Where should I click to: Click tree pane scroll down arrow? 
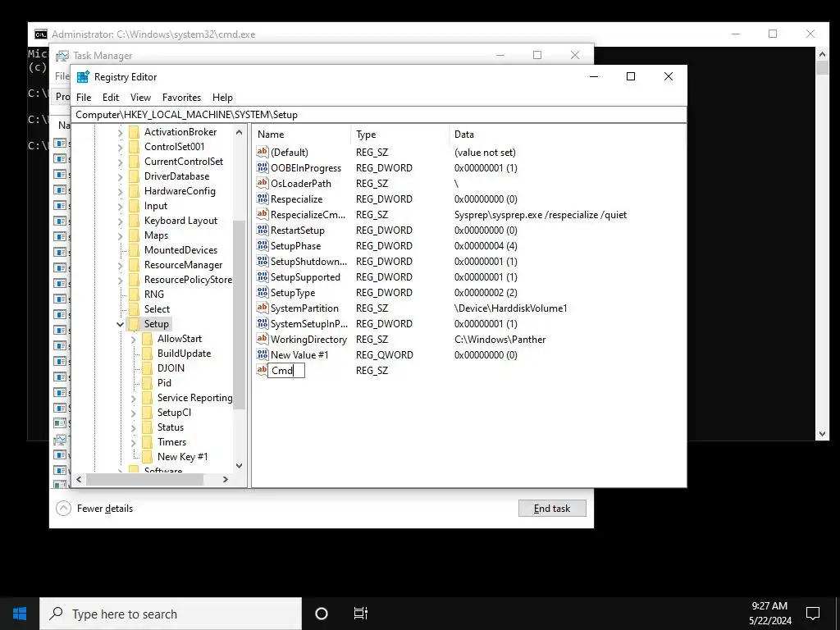click(x=239, y=466)
